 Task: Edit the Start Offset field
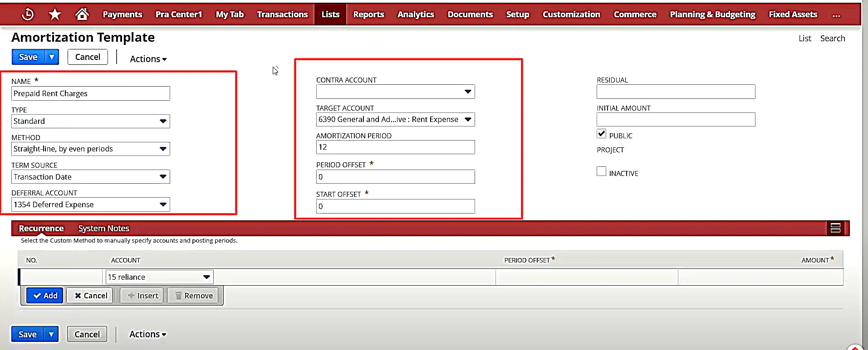pyautogui.click(x=395, y=206)
